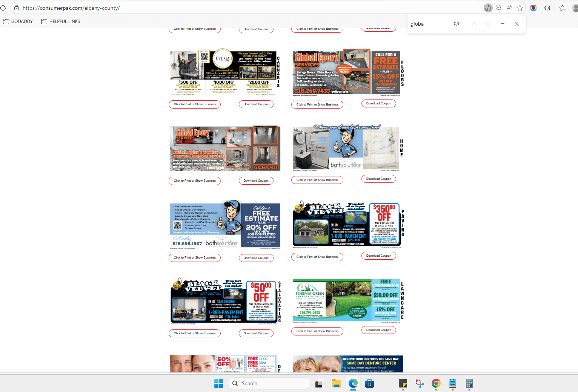Download the Black Velvet $50 off sealcoating coupon
This screenshot has width=578, height=392.
pos(256,333)
